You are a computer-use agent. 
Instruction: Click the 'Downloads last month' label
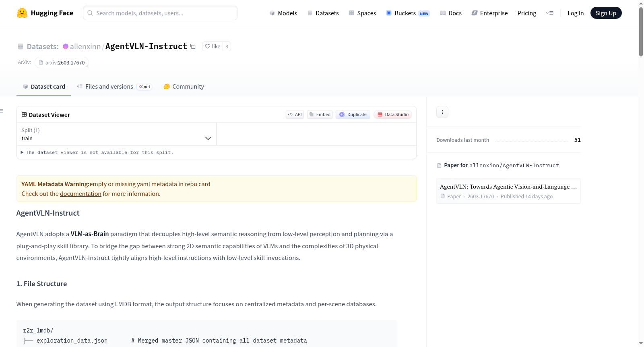[463, 140]
